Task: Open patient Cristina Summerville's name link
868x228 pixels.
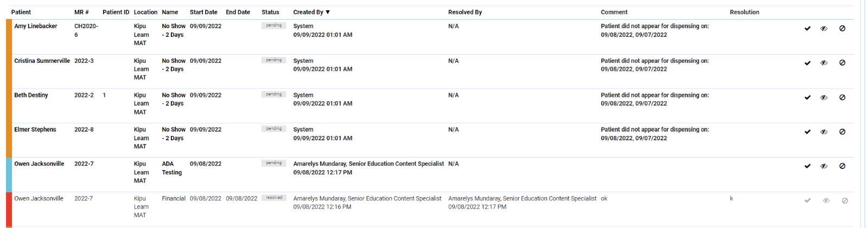Action: [x=42, y=61]
